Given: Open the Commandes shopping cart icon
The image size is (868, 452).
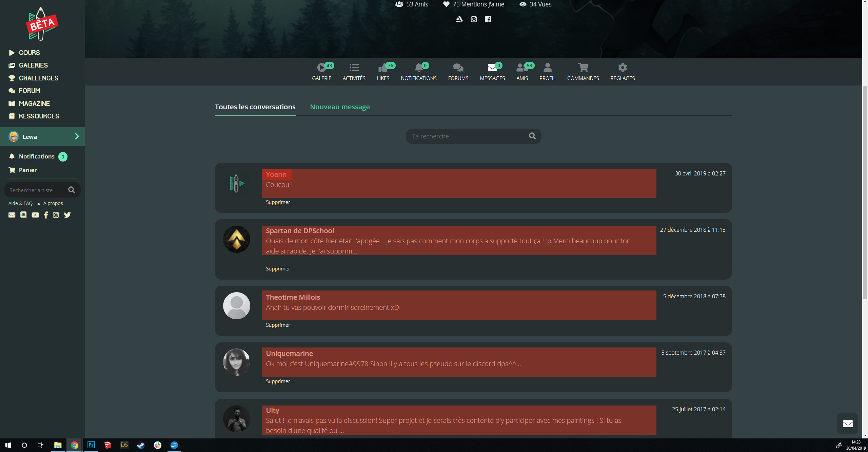Looking at the screenshot, I should (x=583, y=68).
